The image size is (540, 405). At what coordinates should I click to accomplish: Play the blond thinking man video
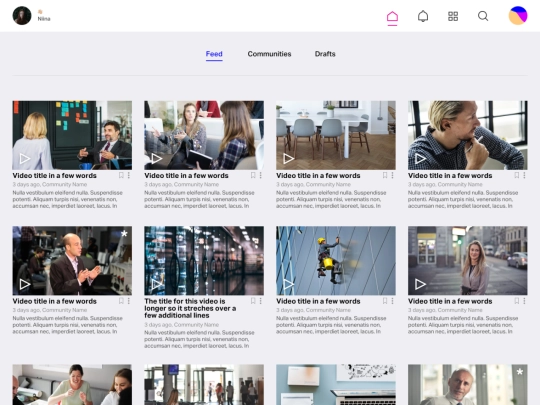pos(420,158)
